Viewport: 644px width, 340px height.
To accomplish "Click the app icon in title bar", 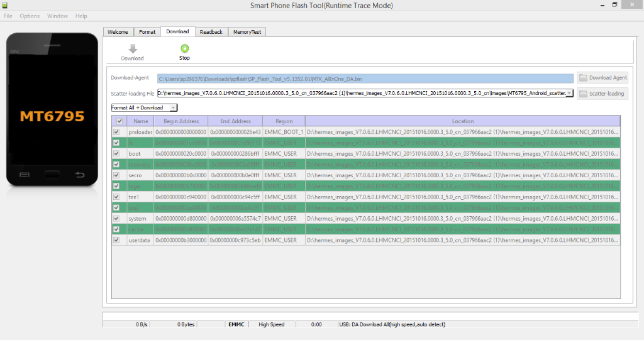I will (6, 5).
